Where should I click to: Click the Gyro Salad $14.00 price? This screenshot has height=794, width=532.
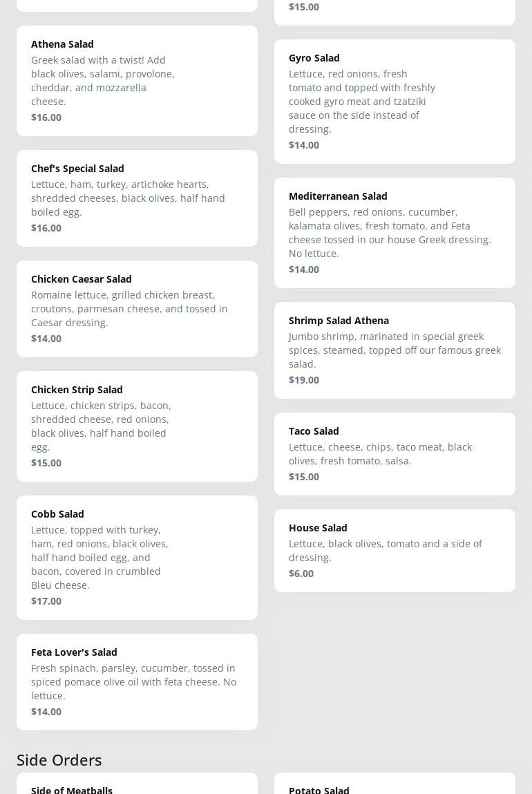pyautogui.click(x=304, y=145)
